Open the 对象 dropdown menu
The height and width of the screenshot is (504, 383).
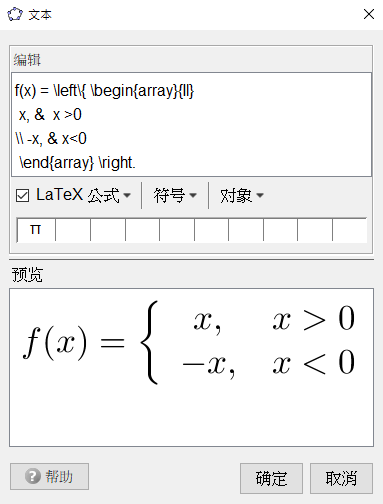pyautogui.click(x=242, y=195)
